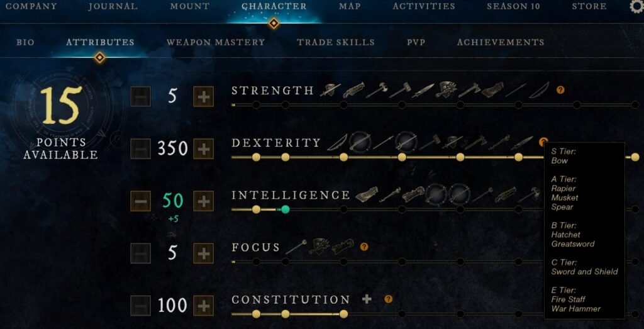This screenshot has height=329, width=644.
Task: Click the staff icon next to Focus
Action: (x=296, y=247)
